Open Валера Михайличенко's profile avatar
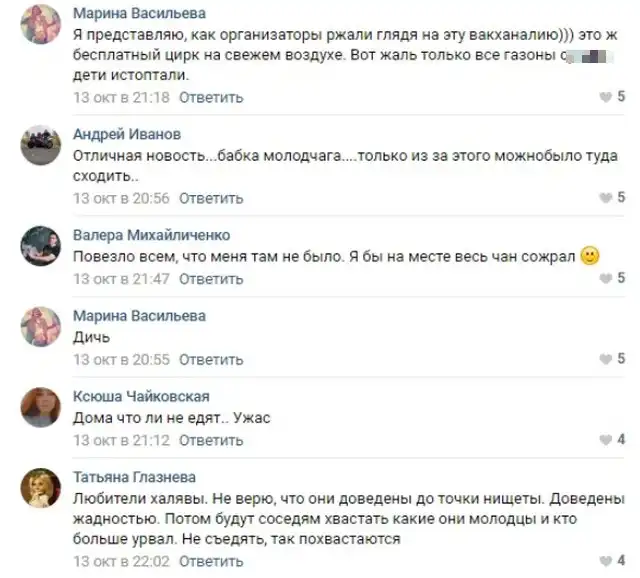 pos(40,246)
